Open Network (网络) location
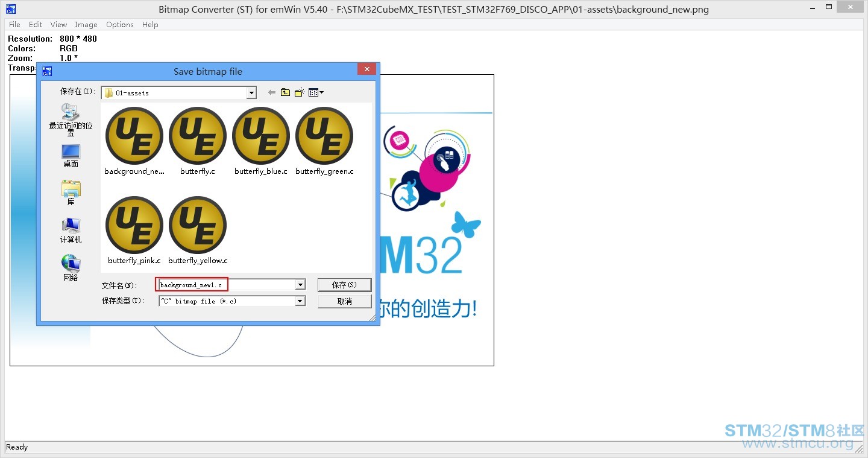The image size is (868, 458). (x=71, y=269)
